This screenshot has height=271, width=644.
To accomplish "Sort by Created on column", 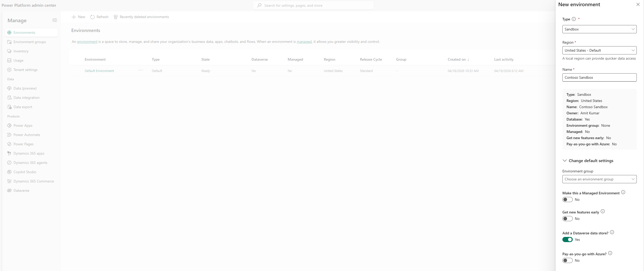I will tap(458, 59).
